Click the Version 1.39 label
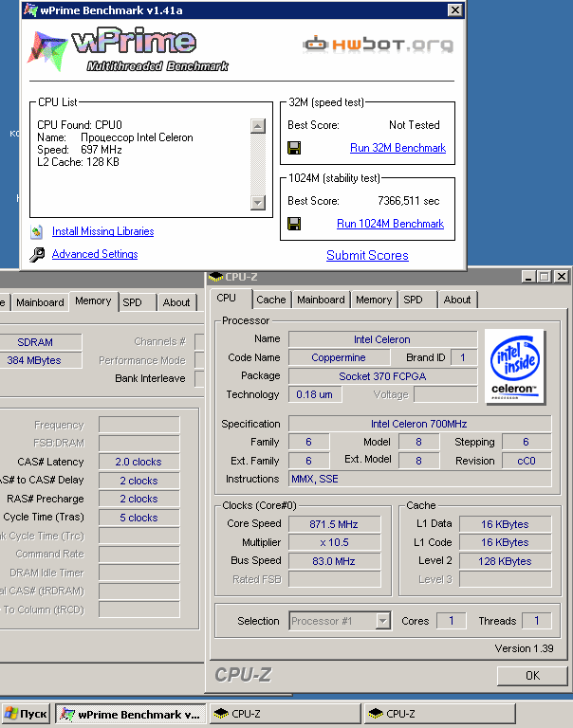Image resolution: width=573 pixels, height=728 pixels. 525,648
